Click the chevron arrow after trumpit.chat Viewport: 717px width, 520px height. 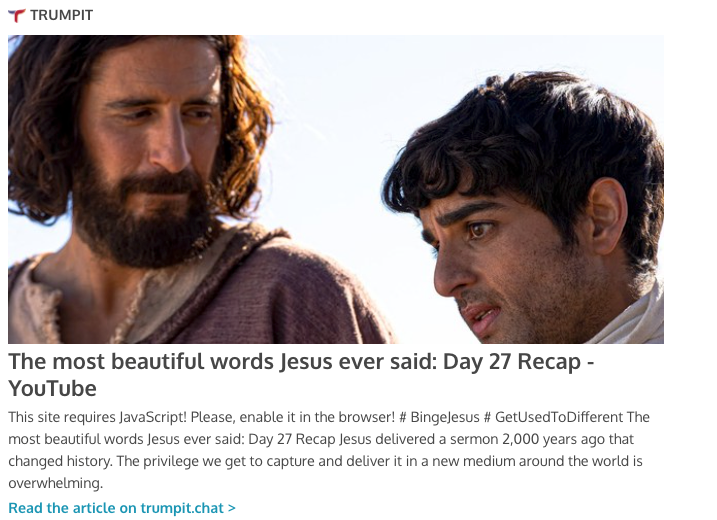tap(231, 508)
